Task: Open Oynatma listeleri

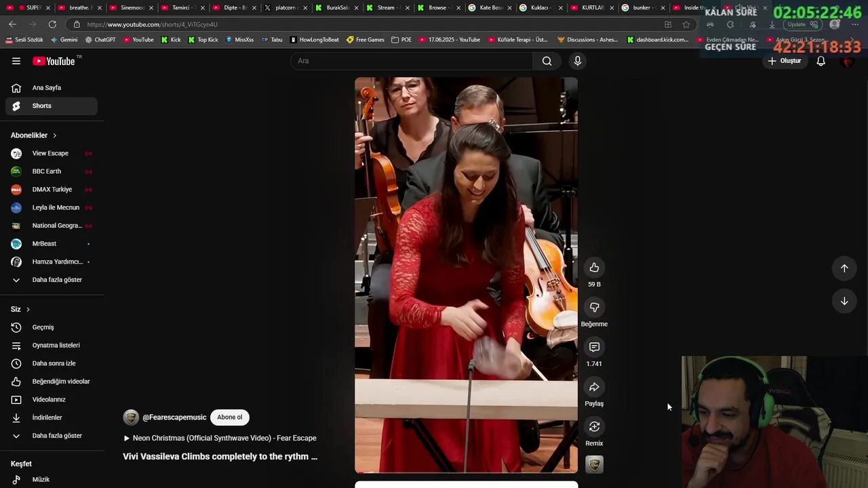Action: coord(52,345)
